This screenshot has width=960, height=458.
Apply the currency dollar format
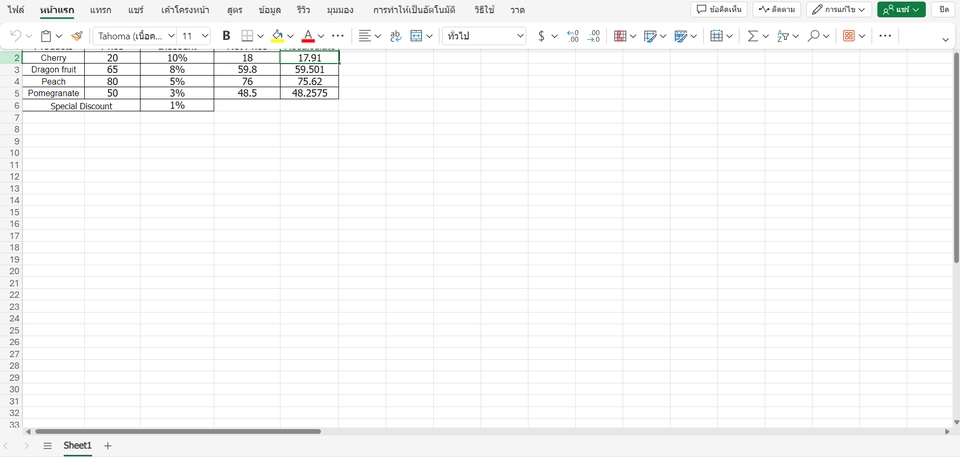click(x=541, y=36)
